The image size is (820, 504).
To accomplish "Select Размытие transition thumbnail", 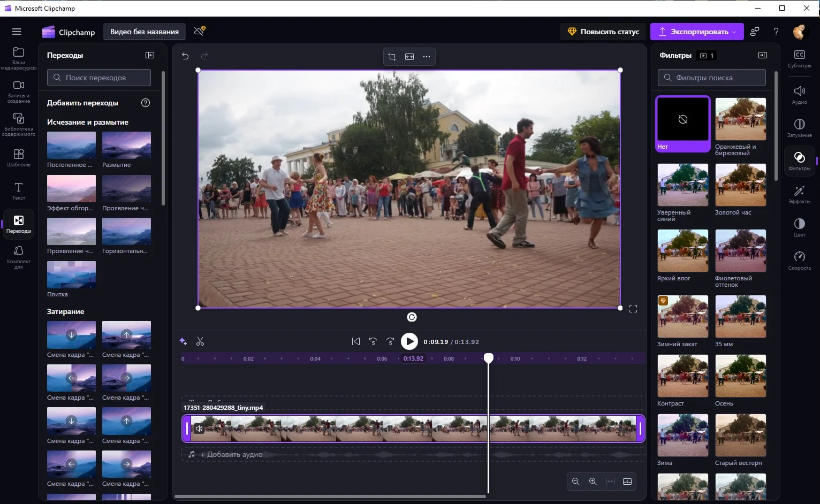I will coord(126,145).
